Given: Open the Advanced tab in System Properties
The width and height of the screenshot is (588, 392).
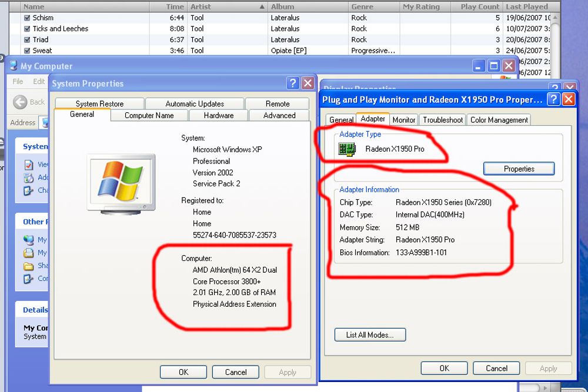Looking at the screenshot, I should click(x=279, y=115).
